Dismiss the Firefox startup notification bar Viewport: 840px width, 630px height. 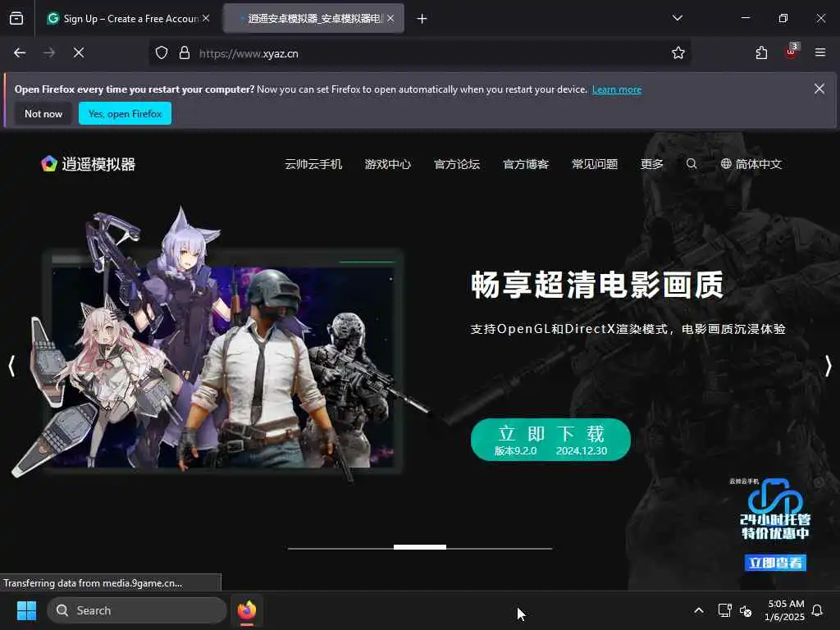point(819,89)
